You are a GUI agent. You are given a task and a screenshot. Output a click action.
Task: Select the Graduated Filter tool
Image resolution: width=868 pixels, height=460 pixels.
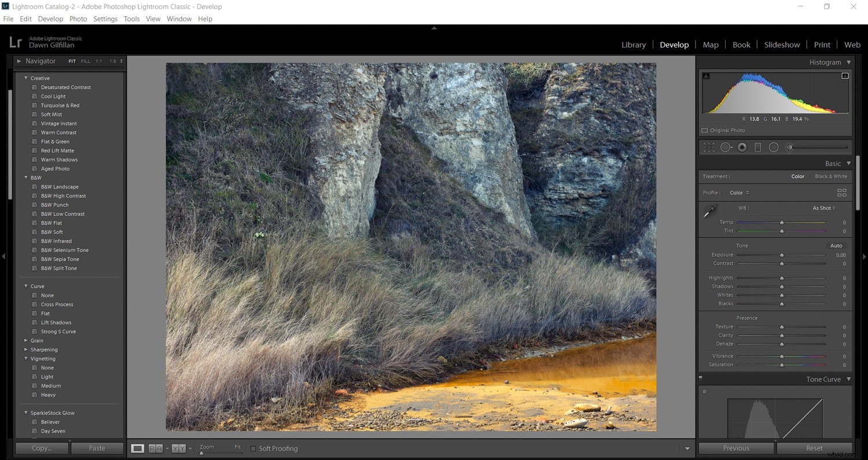(x=758, y=146)
